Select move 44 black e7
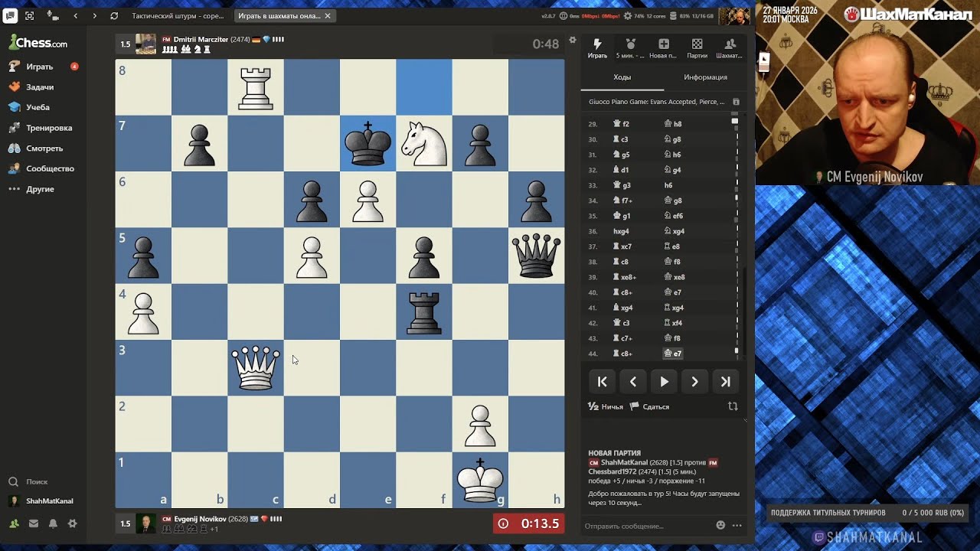This screenshot has width=980, height=551. (673, 354)
